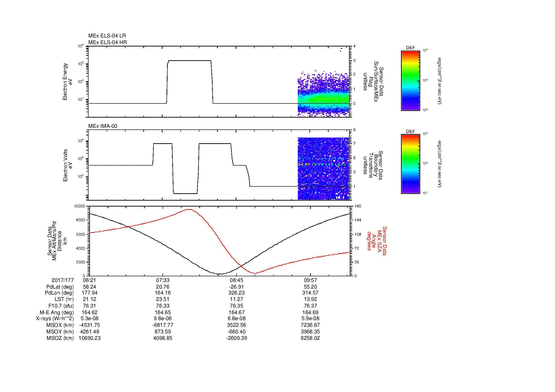Click the 'PdLon (deg)' row label
This screenshot has height=392, width=555.
click(x=59, y=293)
